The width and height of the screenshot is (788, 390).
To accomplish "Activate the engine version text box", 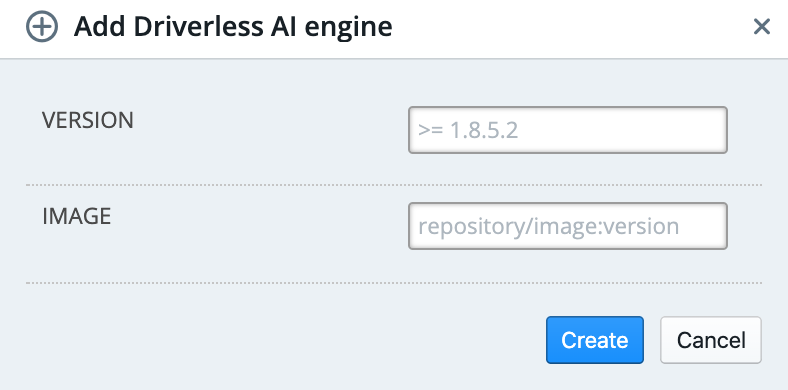I will tap(568, 130).
